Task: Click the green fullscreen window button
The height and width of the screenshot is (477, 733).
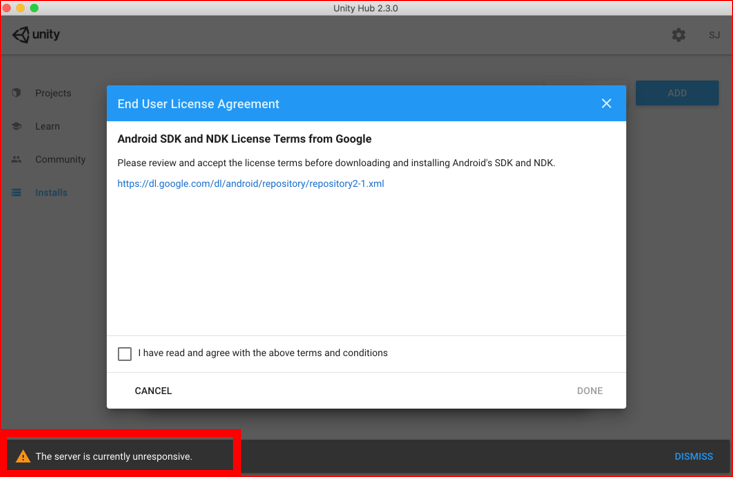Action: (34, 8)
